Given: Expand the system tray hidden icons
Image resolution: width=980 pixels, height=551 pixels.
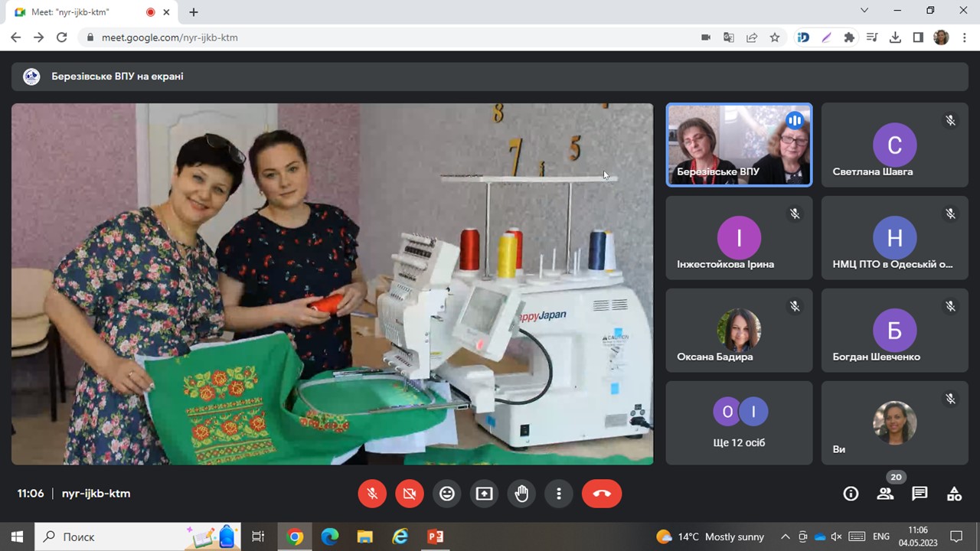Looking at the screenshot, I should 785,536.
